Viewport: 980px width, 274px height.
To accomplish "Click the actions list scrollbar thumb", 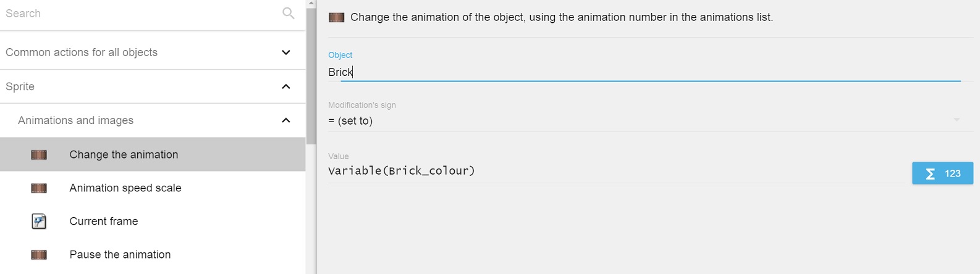I will [311, 74].
